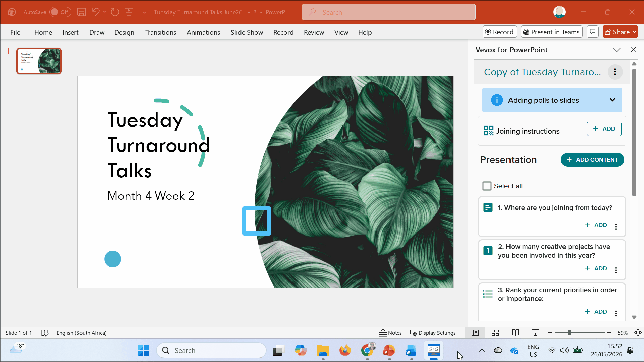Collapse Vevox pane options chevron

pos(617,50)
